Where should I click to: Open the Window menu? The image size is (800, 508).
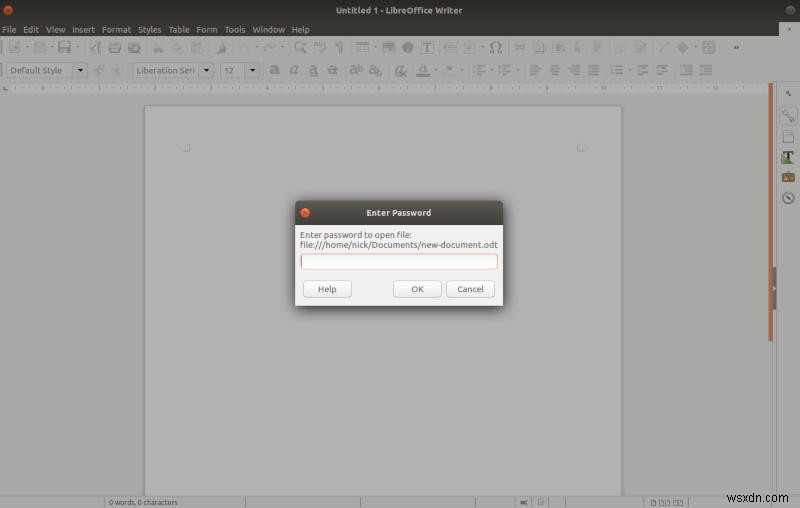click(x=268, y=30)
